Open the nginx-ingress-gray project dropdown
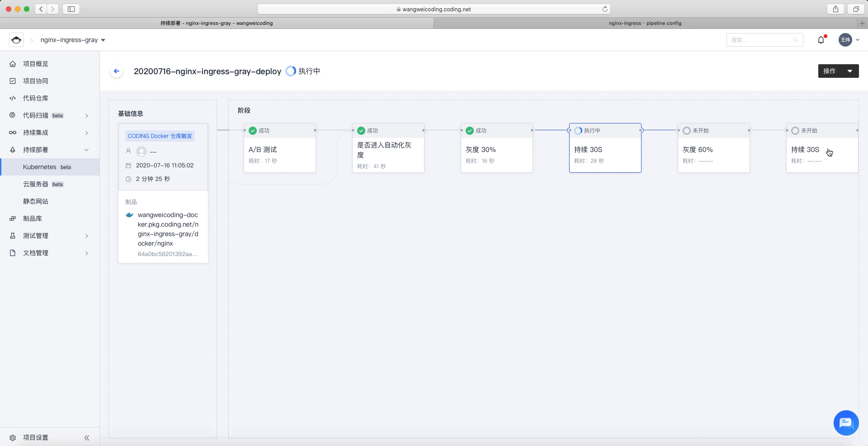Image resolution: width=868 pixels, height=446 pixels. point(73,40)
